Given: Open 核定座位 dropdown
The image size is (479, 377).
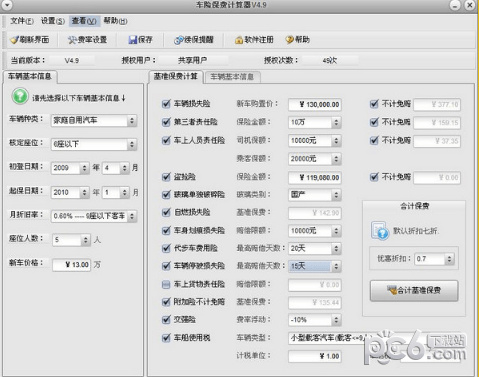Looking at the screenshot, I should pos(94,144).
